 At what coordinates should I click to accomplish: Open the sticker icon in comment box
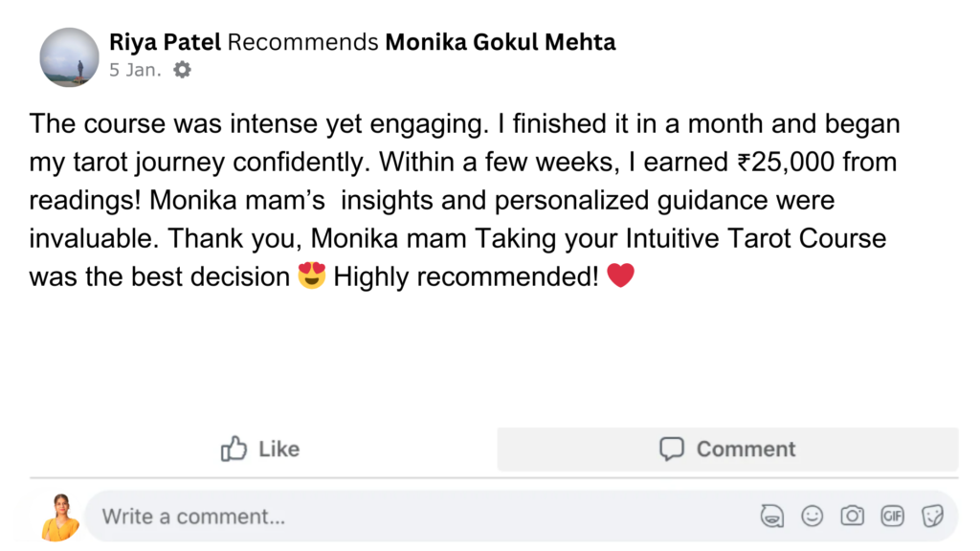(x=932, y=517)
